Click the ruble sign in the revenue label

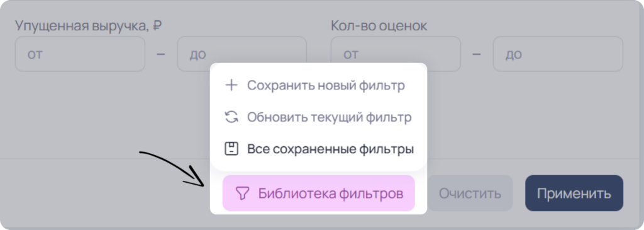pyautogui.click(x=157, y=26)
